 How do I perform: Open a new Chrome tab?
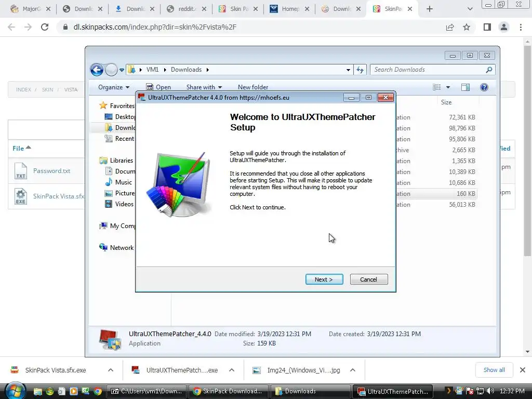pyautogui.click(x=430, y=9)
